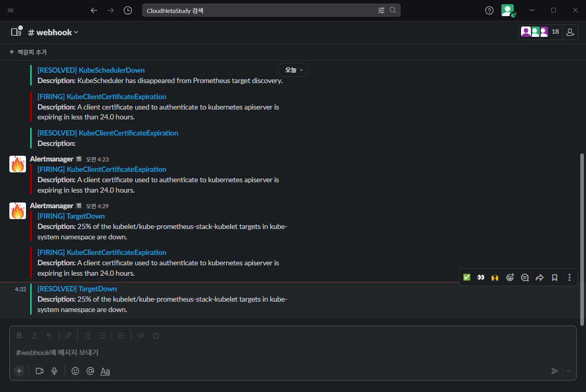Expand send options arrow beside send button
The height and width of the screenshot is (392, 586).
click(567, 371)
